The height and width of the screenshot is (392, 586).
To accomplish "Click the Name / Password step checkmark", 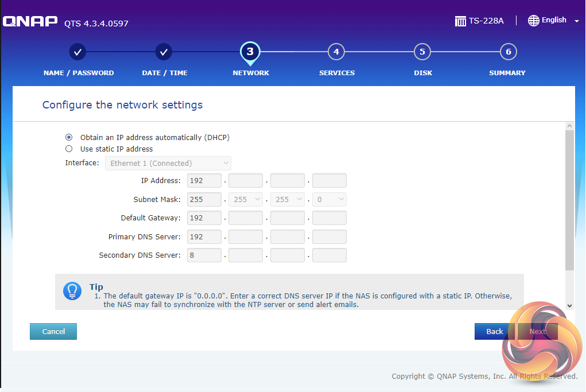I will [77, 52].
